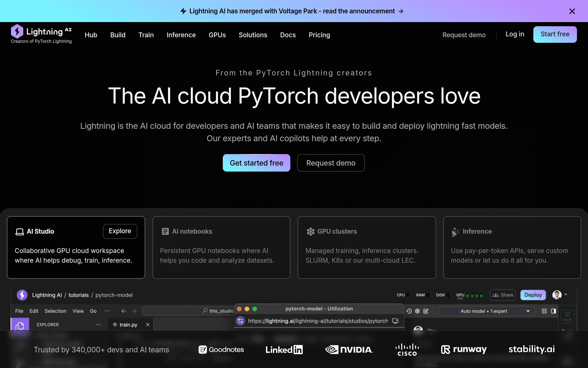Click the Share button in the studio
The width and height of the screenshot is (588, 368).
point(503,295)
